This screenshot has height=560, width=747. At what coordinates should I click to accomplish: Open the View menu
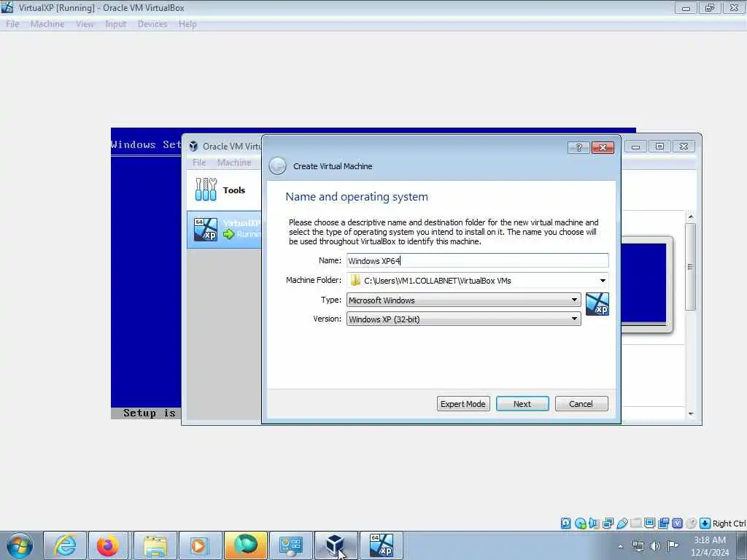click(x=85, y=24)
